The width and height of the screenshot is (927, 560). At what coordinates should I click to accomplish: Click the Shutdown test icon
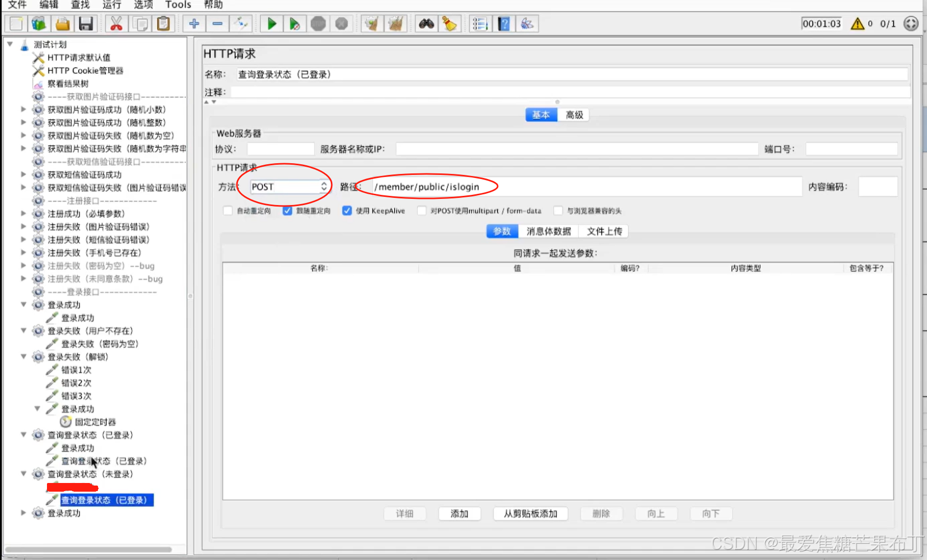click(341, 23)
